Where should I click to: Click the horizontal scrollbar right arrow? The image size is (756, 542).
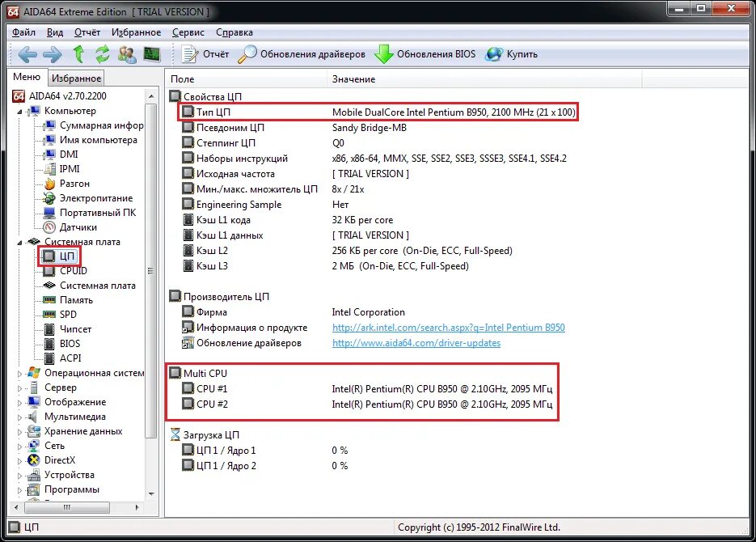pos(137,507)
